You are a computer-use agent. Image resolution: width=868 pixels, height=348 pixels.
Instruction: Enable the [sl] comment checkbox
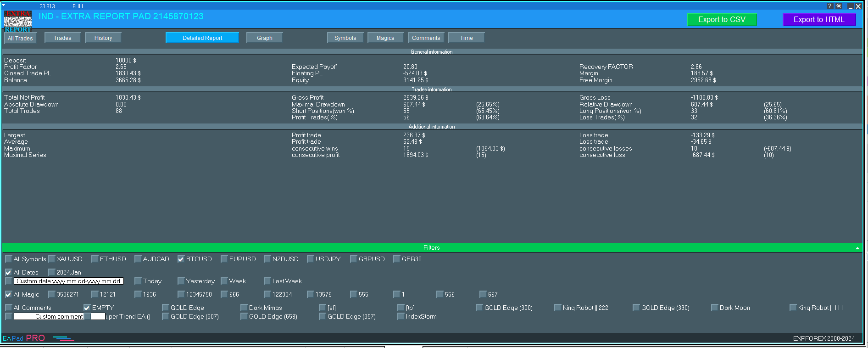tap(322, 308)
